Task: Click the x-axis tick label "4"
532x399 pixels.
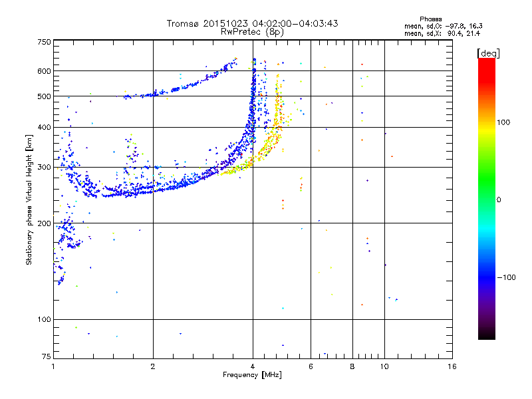Action: click(x=253, y=366)
